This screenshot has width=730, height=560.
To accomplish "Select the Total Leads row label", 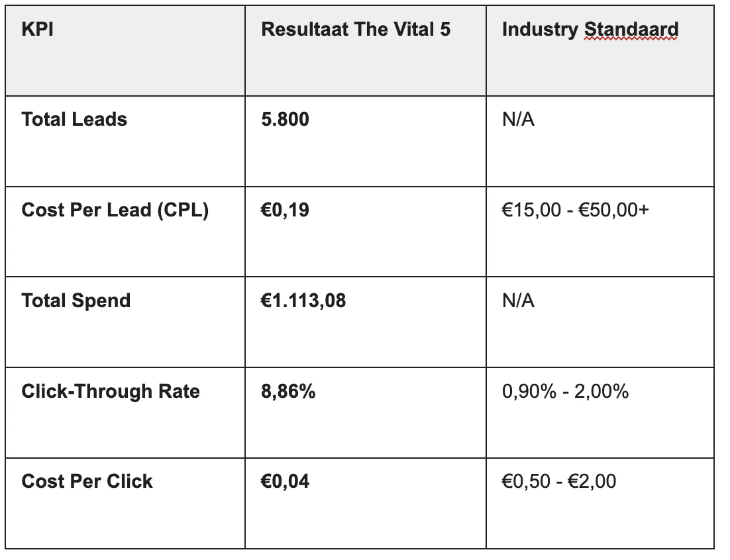I will [x=74, y=120].
